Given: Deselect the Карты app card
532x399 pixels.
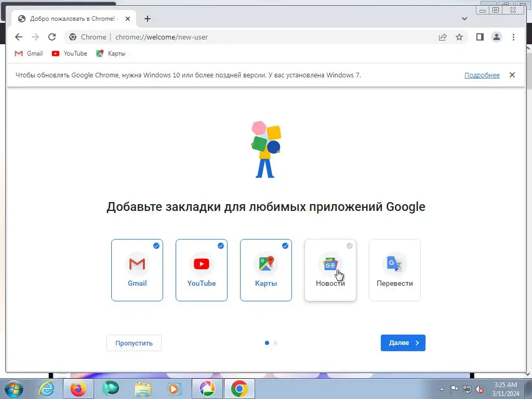Looking at the screenshot, I should tap(266, 270).
